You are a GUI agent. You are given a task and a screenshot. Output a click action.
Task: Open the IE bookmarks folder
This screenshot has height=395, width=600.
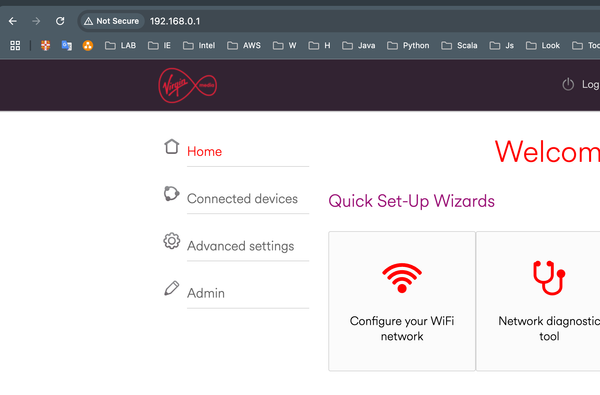point(159,46)
